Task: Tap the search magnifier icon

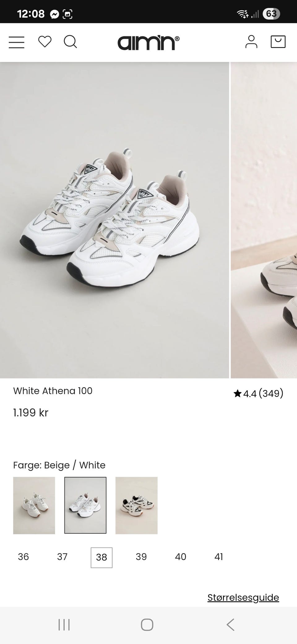Action: [x=70, y=41]
